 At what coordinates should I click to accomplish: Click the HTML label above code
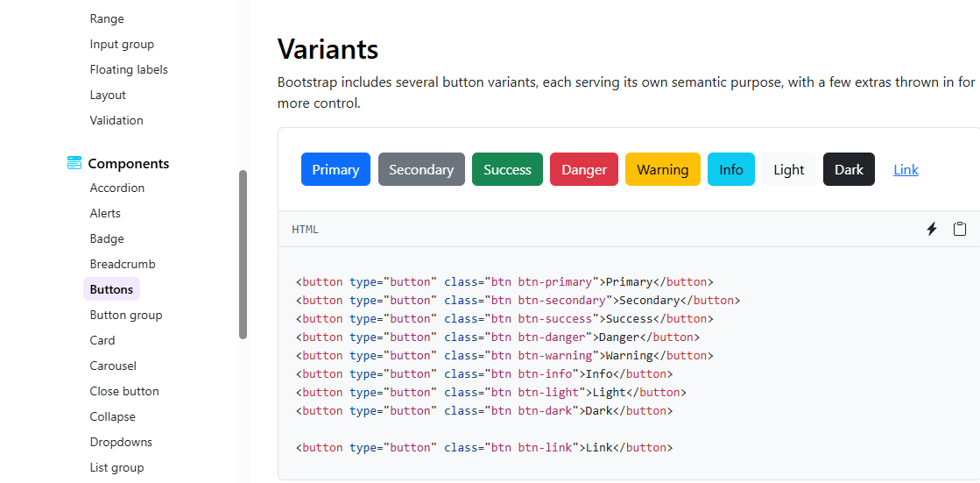[x=305, y=230]
